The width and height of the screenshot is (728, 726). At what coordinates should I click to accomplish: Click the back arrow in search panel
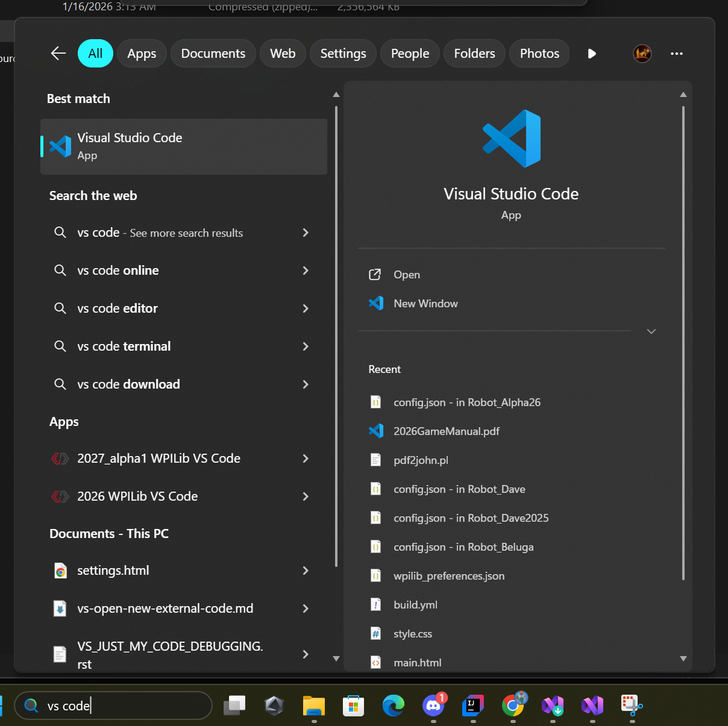point(58,54)
